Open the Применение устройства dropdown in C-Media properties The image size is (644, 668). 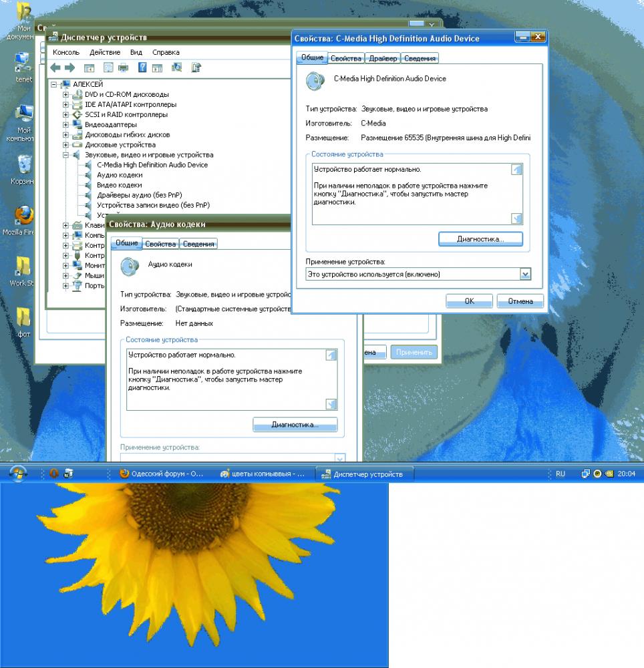525,274
